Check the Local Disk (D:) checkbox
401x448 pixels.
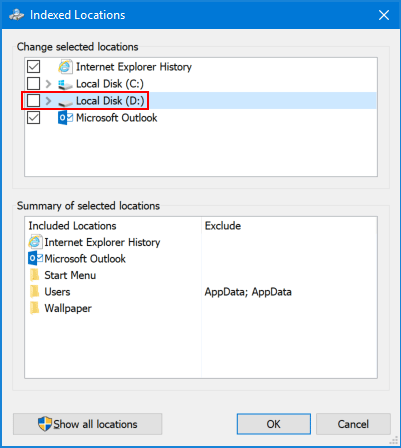click(34, 100)
